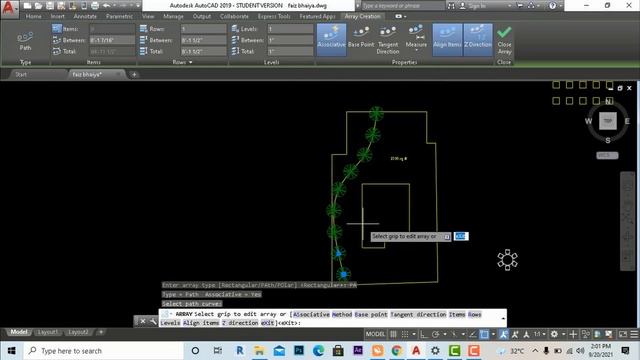Open the WCS coordinate dropdown
640x360 pixels.
607,156
